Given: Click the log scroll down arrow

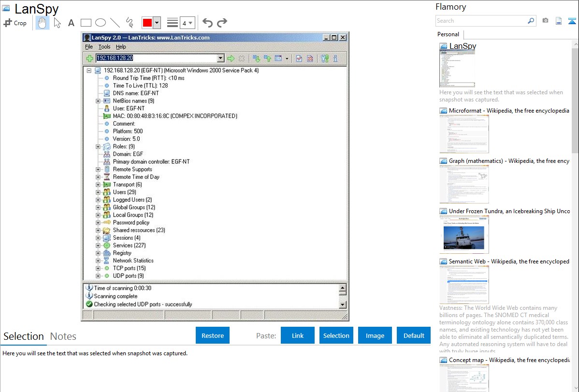Looking at the screenshot, I should tap(342, 305).
